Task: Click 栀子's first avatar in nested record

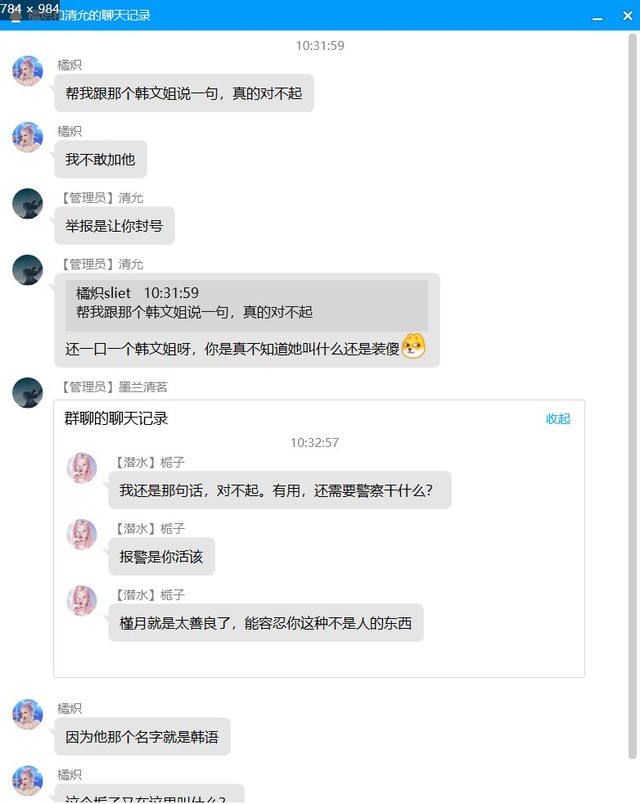Action: click(82, 468)
